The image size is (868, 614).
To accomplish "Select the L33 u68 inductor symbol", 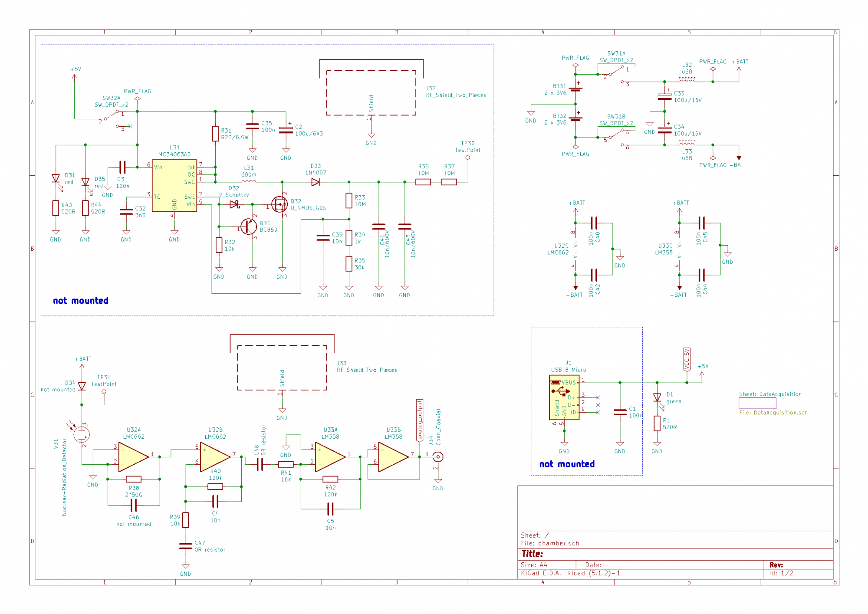I will point(687,143).
